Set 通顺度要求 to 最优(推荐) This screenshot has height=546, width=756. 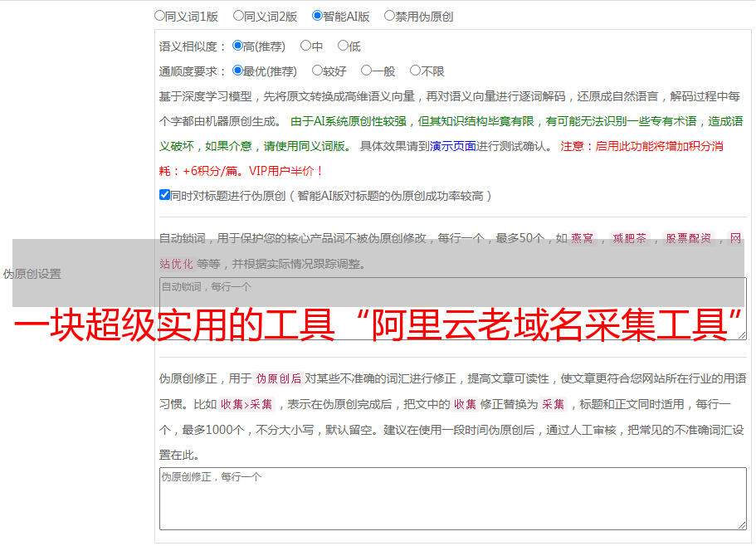(237, 71)
